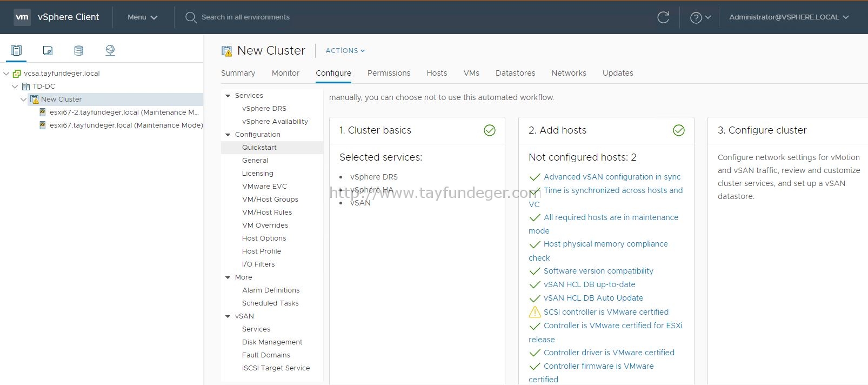This screenshot has height=385, width=868.
Task: Open Software version compatibility check link
Action: [598, 271]
